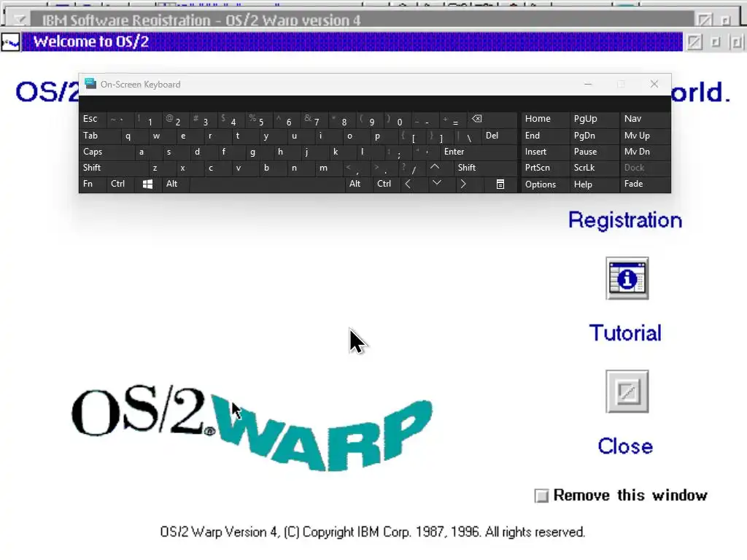The width and height of the screenshot is (747, 560).
Task: Click the forward slash key
Action: (412, 168)
